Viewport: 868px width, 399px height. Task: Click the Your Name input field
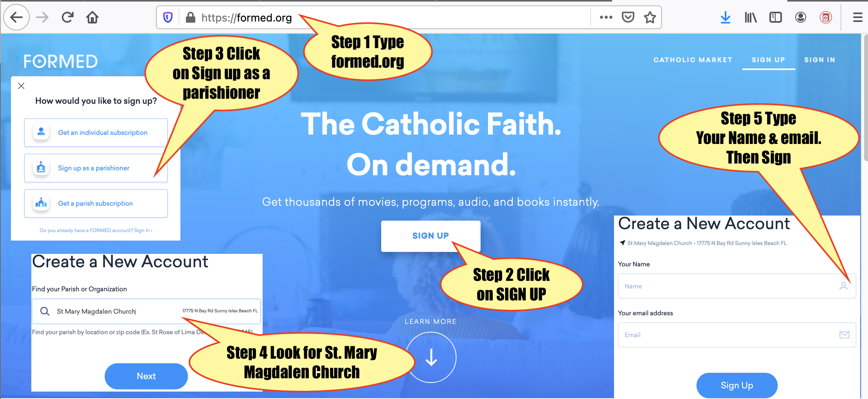tap(737, 286)
